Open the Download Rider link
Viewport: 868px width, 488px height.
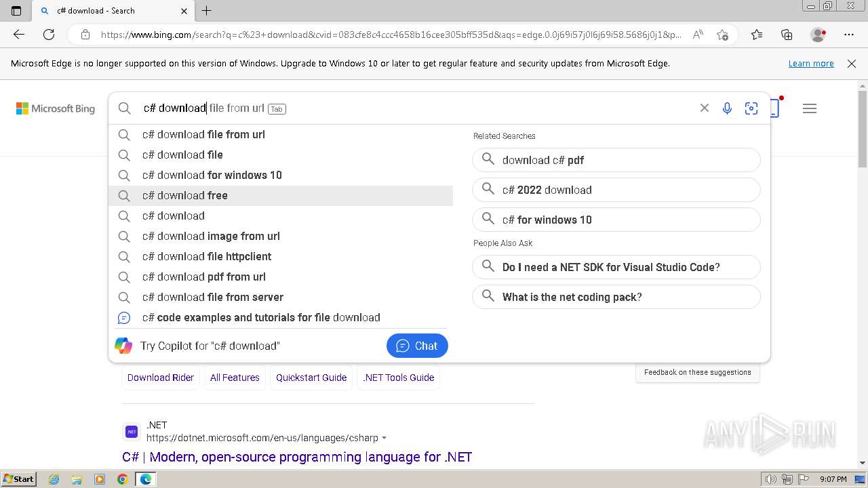click(161, 378)
